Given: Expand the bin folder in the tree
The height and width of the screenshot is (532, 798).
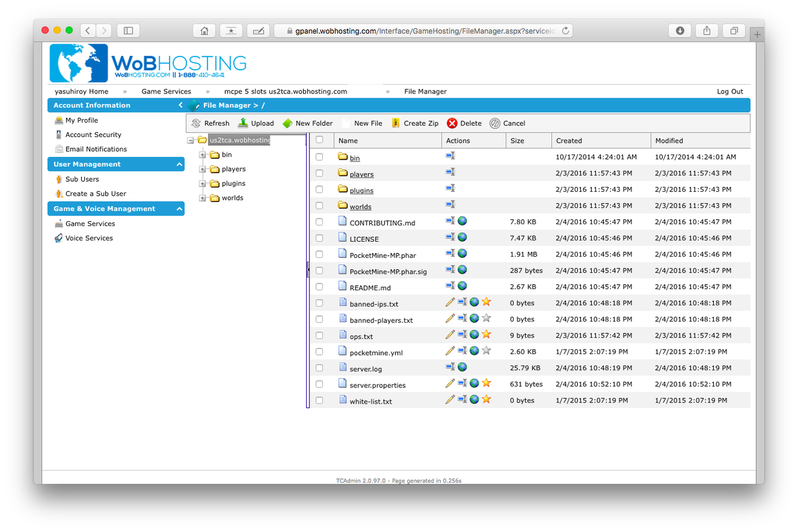Looking at the screenshot, I should click(203, 154).
